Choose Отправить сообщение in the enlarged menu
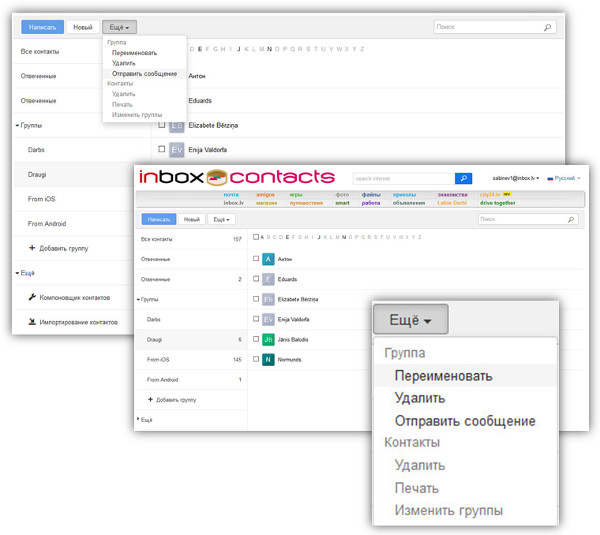Image resolution: width=600 pixels, height=535 pixels. (465, 421)
